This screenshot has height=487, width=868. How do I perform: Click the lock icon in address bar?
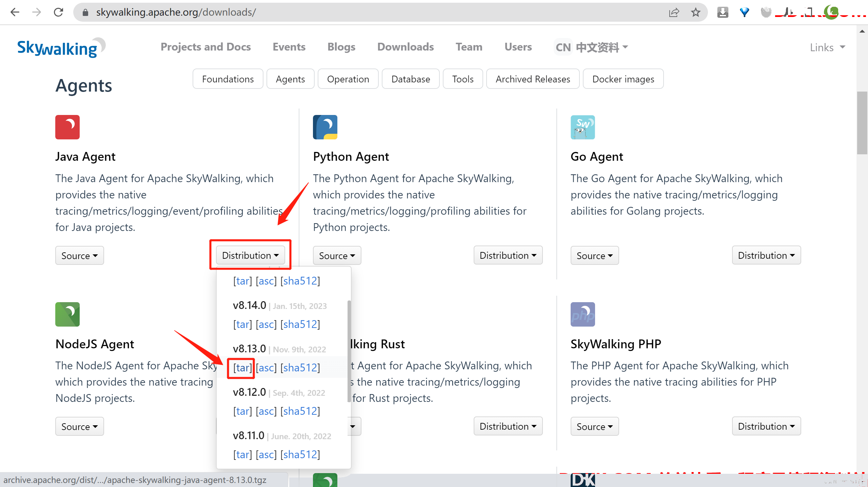pos(85,13)
